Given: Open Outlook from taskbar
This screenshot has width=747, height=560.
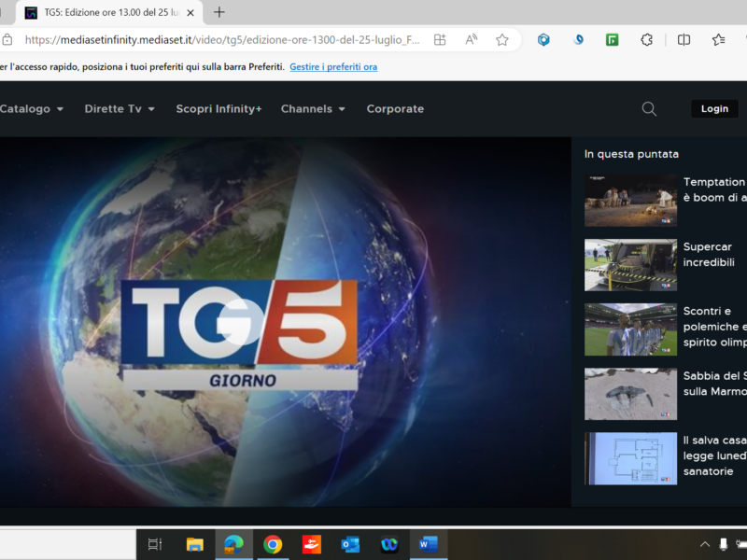Looking at the screenshot, I should [x=350, y=544].
